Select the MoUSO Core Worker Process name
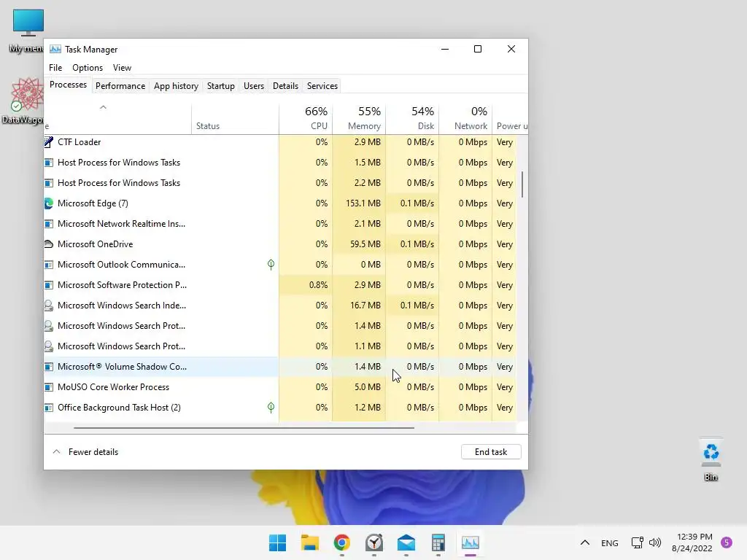 [113, 387]
